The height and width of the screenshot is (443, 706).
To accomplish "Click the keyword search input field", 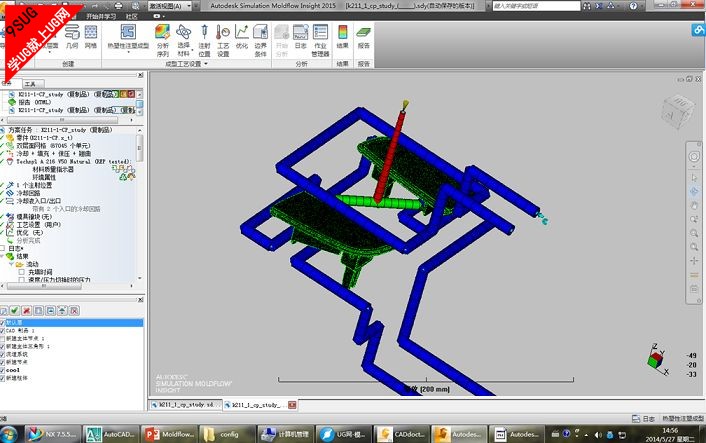I will click(536, 6).
